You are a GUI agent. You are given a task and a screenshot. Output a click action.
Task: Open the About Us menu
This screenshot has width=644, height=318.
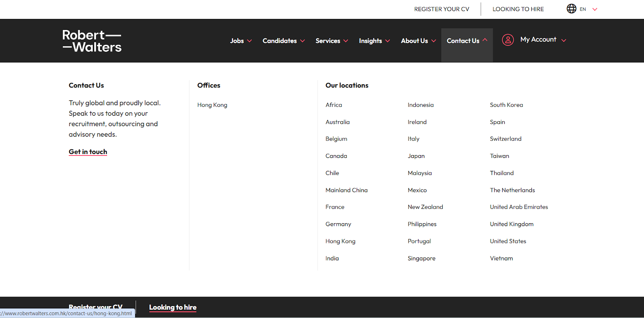click(414, 41)
